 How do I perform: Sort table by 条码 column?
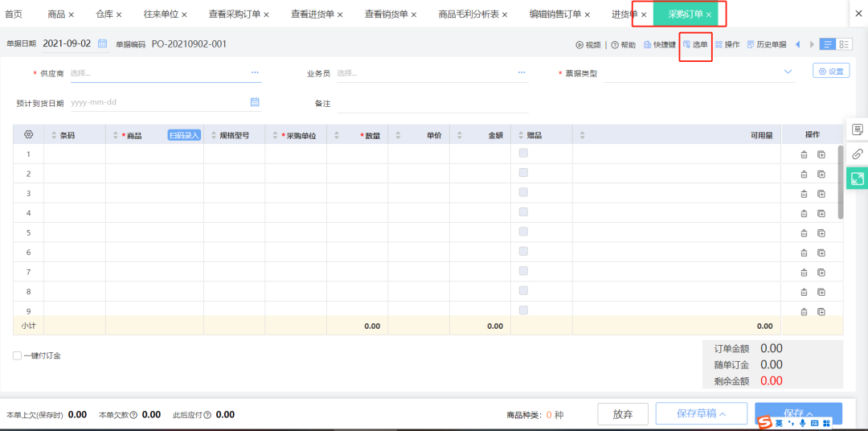click(x=55, y=135)
